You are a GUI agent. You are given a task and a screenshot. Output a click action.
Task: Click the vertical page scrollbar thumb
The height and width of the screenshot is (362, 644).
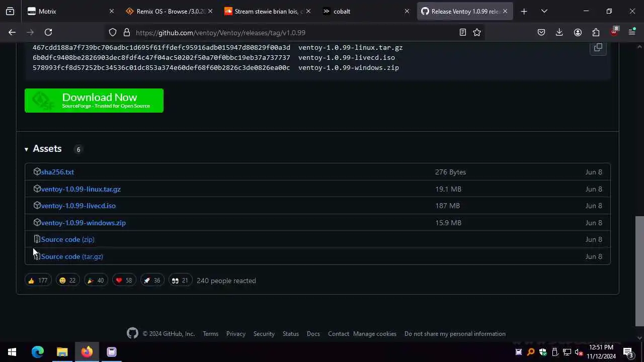pos(639,271)
